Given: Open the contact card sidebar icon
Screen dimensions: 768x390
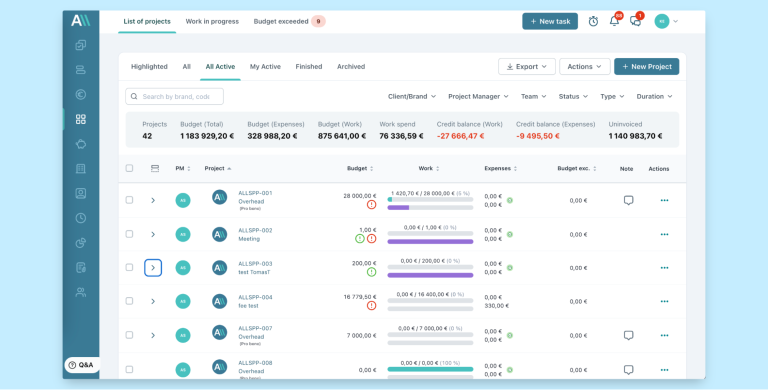Looking at the screenshot, I should pyautogui.click(x=81, y=194).
